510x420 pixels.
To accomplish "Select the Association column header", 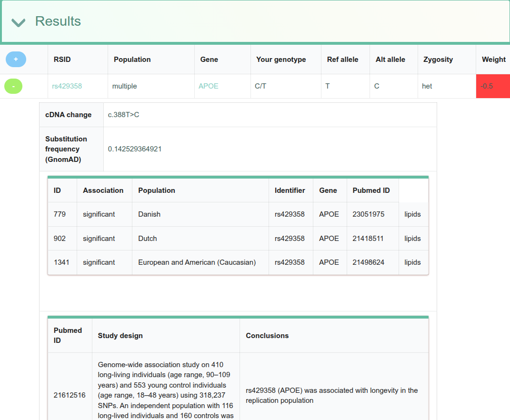I will click(103, 190).
